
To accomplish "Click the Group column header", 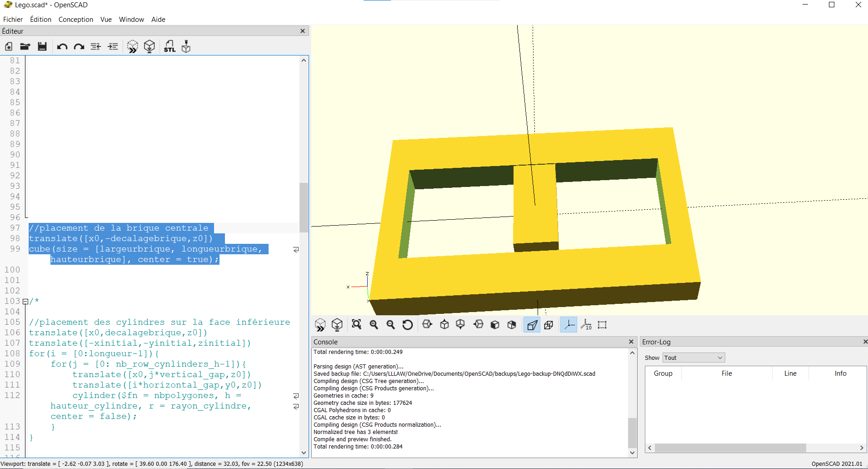I will [x=663, y=373].
